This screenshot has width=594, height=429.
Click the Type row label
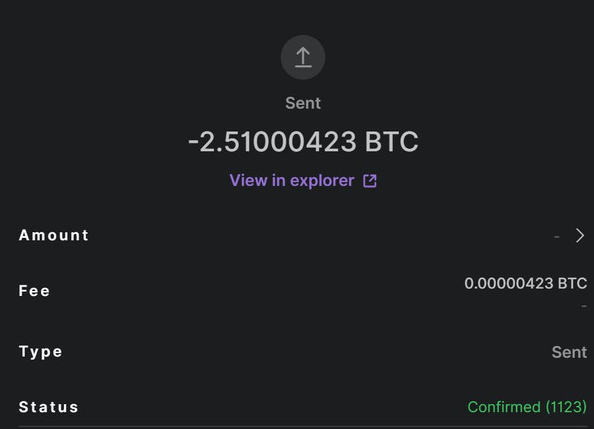tap(41, 352)
